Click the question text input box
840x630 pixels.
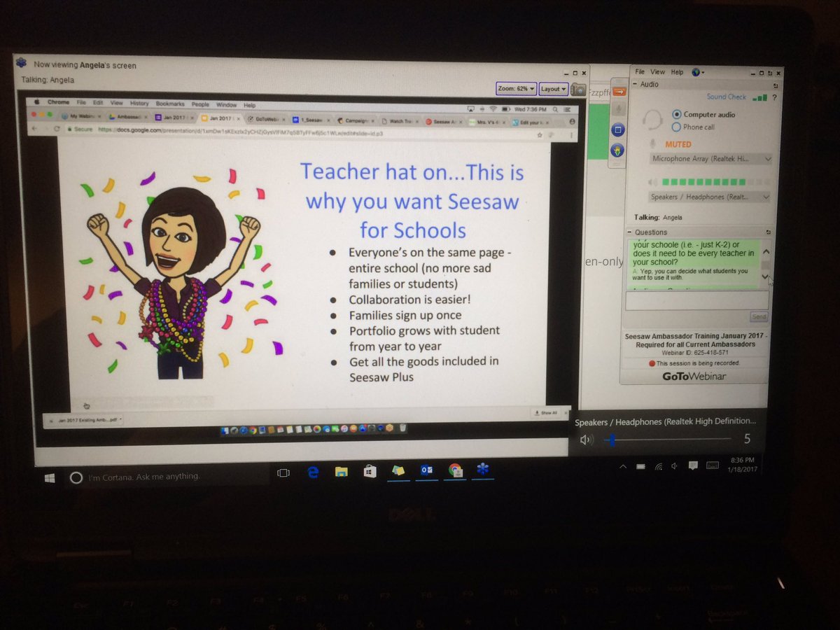[696, 301]
